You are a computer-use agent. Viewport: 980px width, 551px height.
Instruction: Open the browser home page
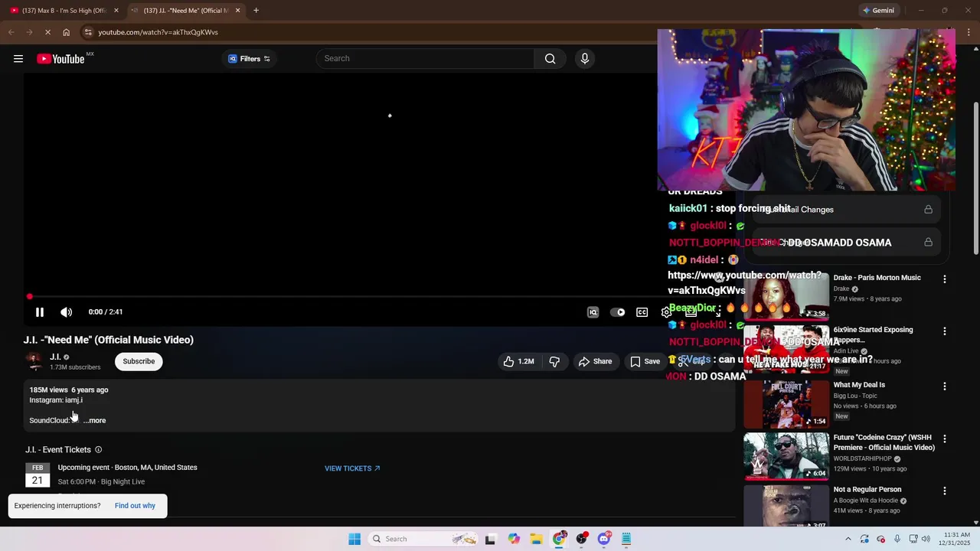pos(67,32)
